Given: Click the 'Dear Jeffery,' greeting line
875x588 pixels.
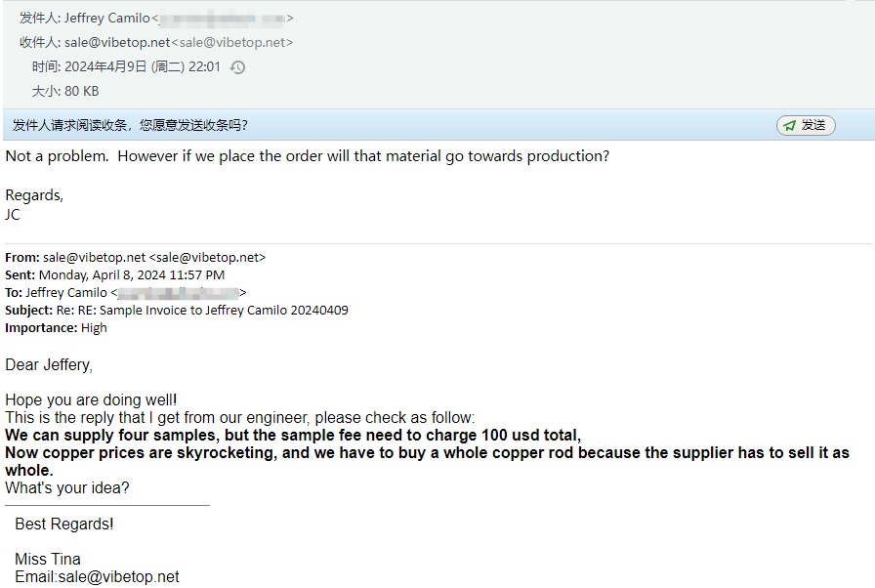Looking at the screenshot, I should point(49,364).
